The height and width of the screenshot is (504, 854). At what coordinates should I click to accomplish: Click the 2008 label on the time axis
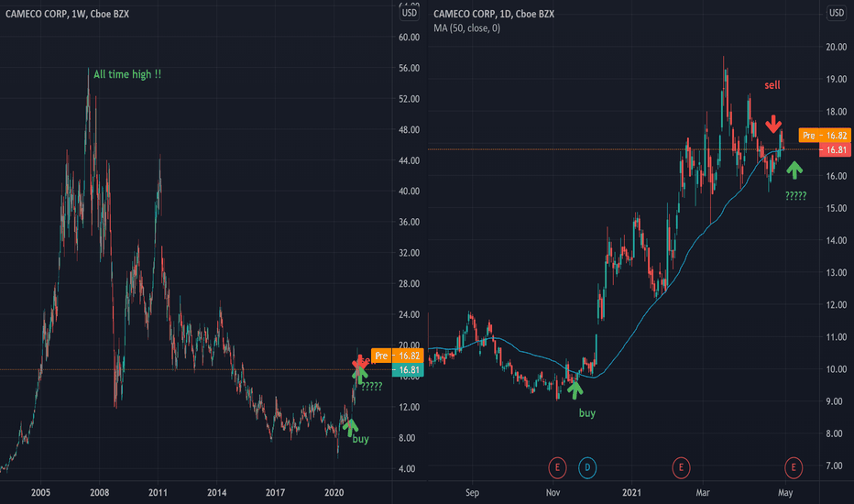pyautogui.click(x=99, y=493)
